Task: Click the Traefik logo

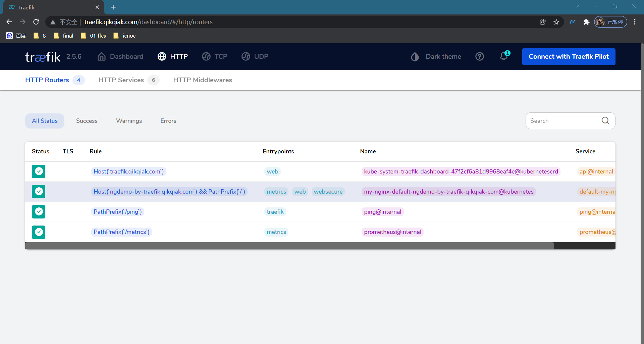Action: pyautogui.click(x=43, y=57)
